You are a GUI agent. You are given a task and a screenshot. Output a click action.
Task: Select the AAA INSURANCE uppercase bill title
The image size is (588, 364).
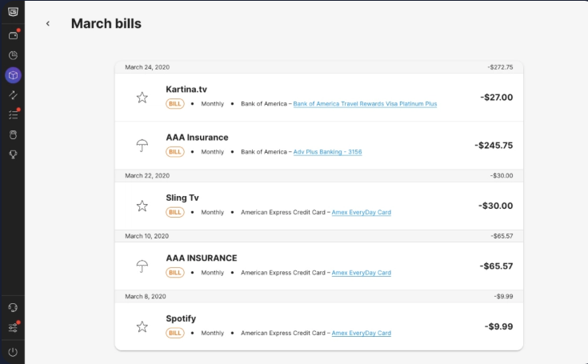(x=202, y=258)
